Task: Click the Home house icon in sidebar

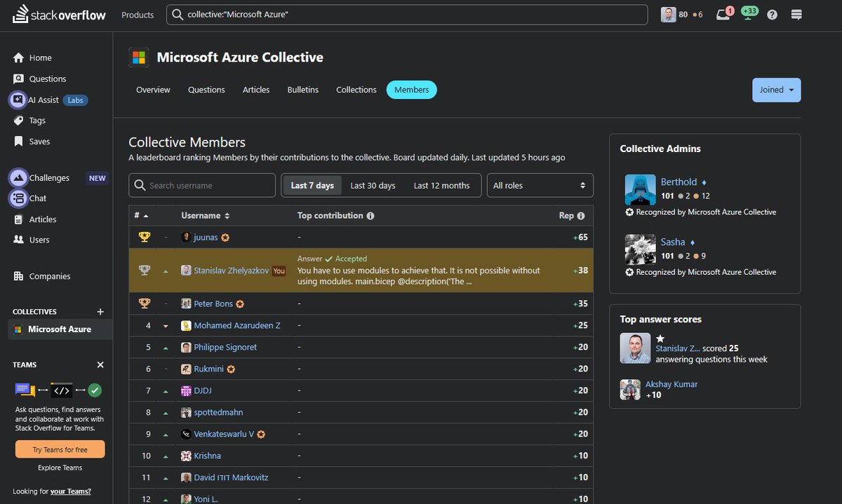Action: pos(19,57)
